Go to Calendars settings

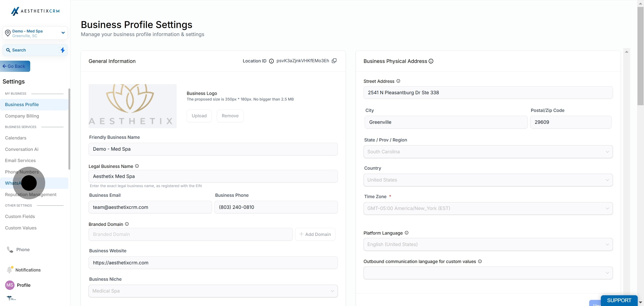pyautogui.click(x=15, y=138)
